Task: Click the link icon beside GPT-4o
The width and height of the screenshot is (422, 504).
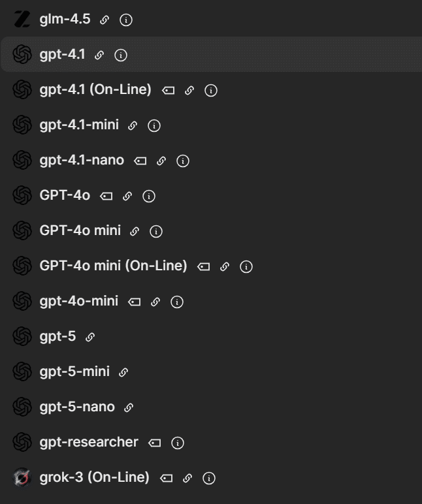Action: click(127, 196)
